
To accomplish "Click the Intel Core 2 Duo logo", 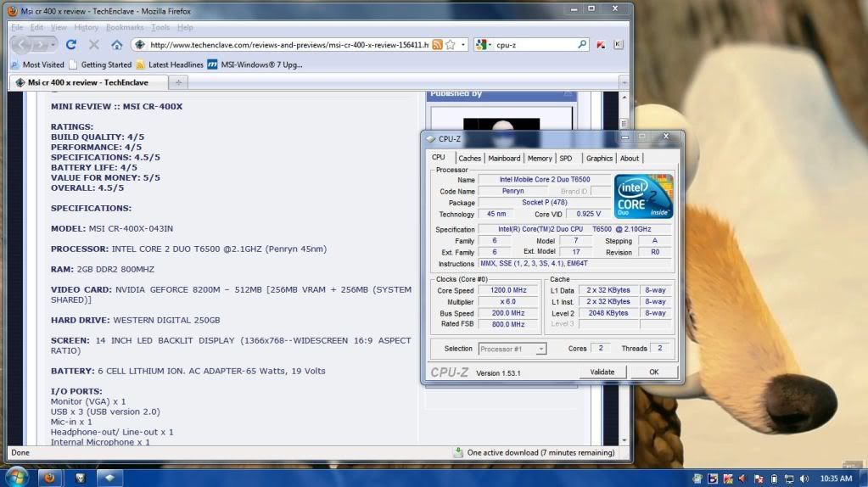I will pyautogui.click(x=643, y=197).
